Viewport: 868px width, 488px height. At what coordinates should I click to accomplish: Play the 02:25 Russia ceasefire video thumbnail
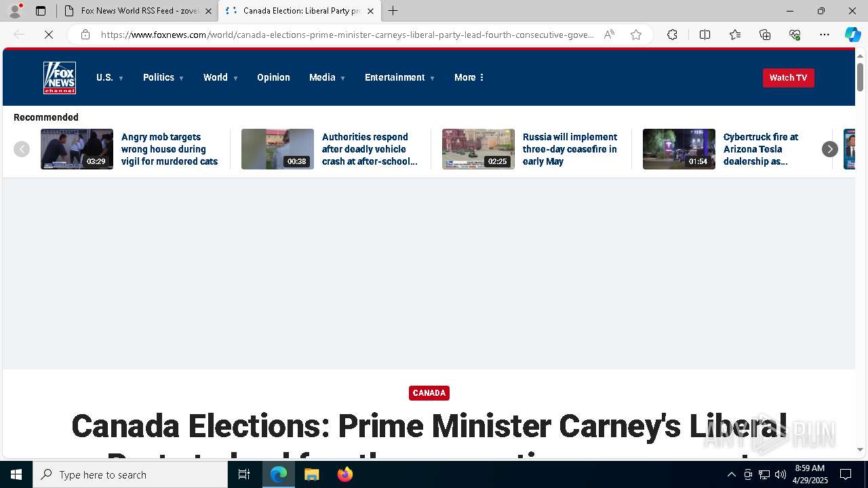pos(478,149)
